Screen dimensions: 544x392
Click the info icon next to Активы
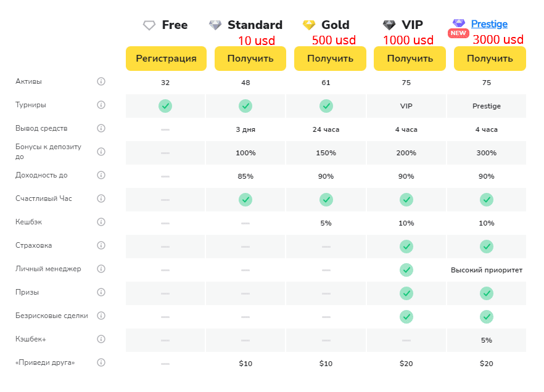(101, 81)
